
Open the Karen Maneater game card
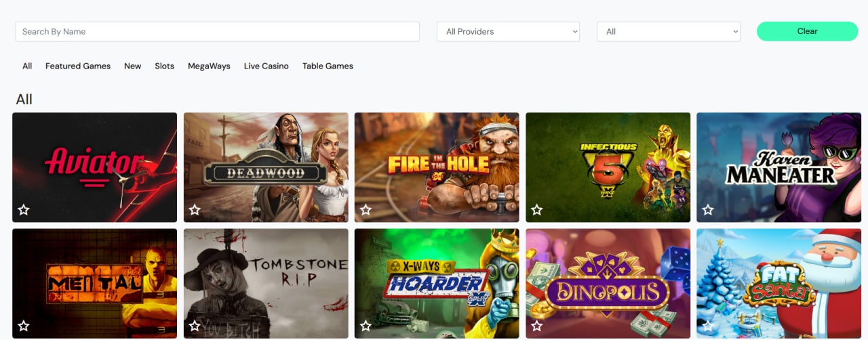(x=779, y=167)
